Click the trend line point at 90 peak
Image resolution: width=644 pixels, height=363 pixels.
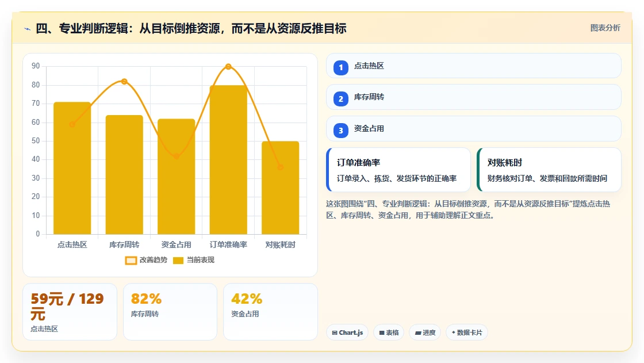point(228,67)
